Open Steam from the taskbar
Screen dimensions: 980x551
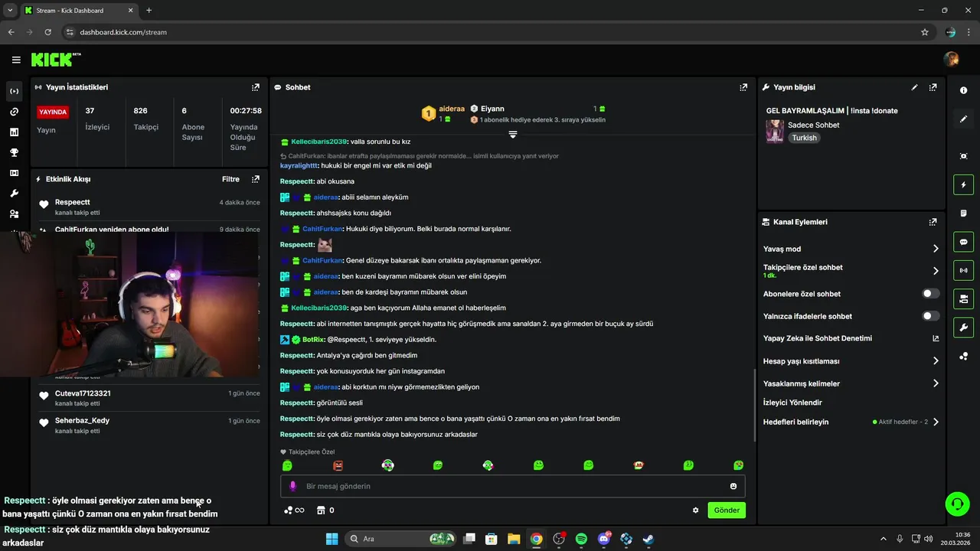pyautogui.click(x=648, y=539)
